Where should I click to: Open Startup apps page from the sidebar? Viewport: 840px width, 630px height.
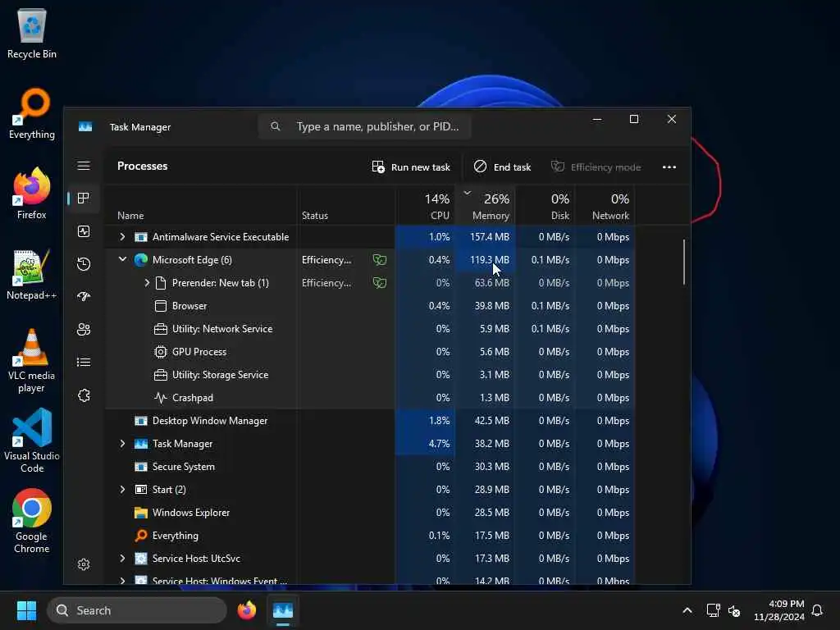pyautogui.click(x=84, y=297)
